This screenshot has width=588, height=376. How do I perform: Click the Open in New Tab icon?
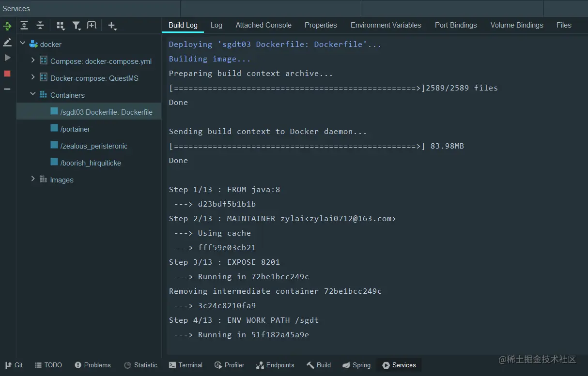pos(92,25)
